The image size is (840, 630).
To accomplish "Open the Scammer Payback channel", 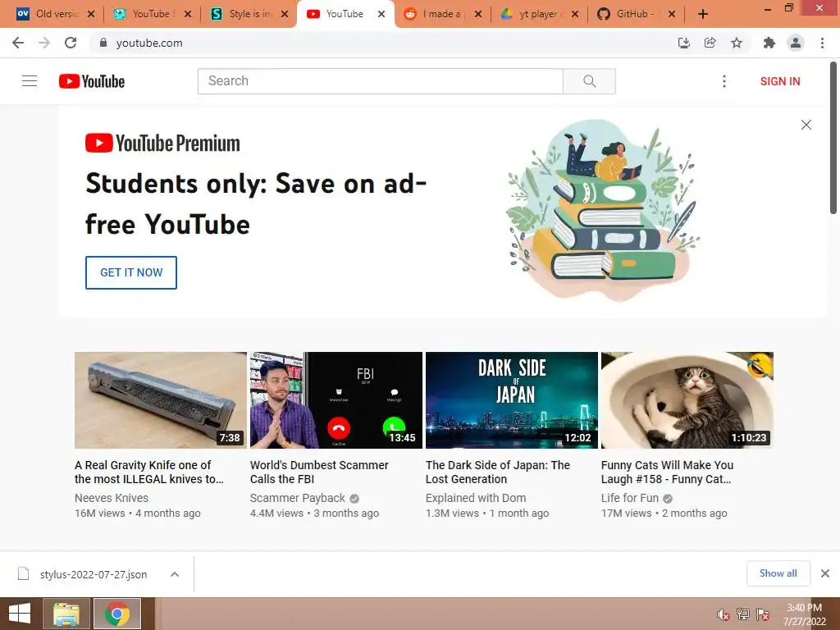I will [297, 498].
